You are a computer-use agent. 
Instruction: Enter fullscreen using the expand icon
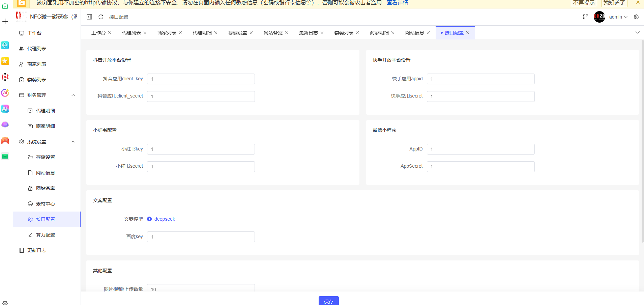(586, 17)
